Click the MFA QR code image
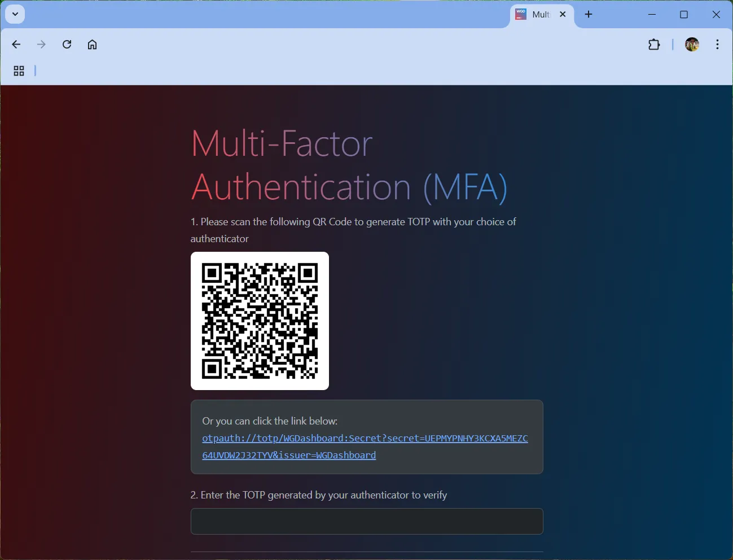This screenshot has height=560, width=733. (x=260, y=321)
